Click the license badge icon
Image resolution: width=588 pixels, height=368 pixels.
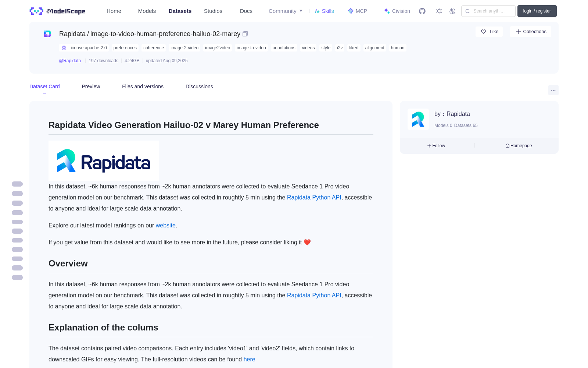64,48
